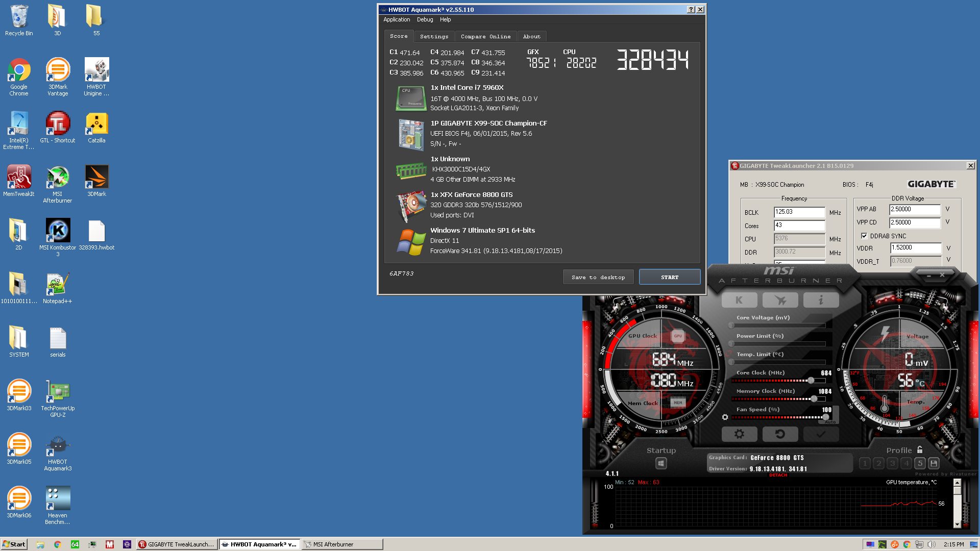Click Afterburner apply checkmark button

click(x=821, y=434)
